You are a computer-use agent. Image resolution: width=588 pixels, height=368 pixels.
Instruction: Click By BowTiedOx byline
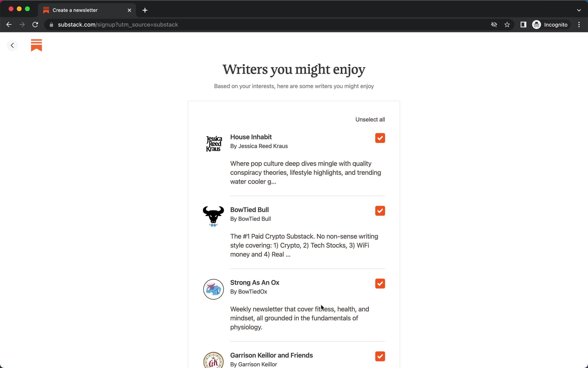click(248, 292)
